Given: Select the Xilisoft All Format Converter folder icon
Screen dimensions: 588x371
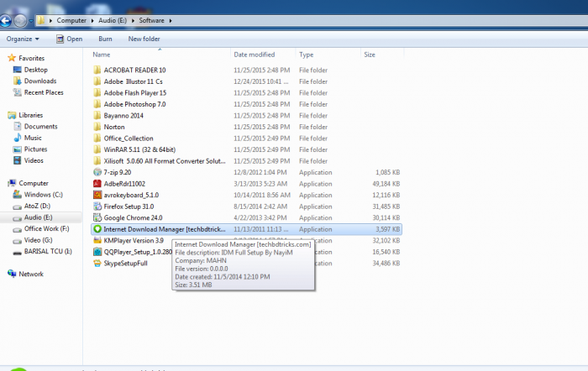Looking at the screenshot, I should coord(97,161).
